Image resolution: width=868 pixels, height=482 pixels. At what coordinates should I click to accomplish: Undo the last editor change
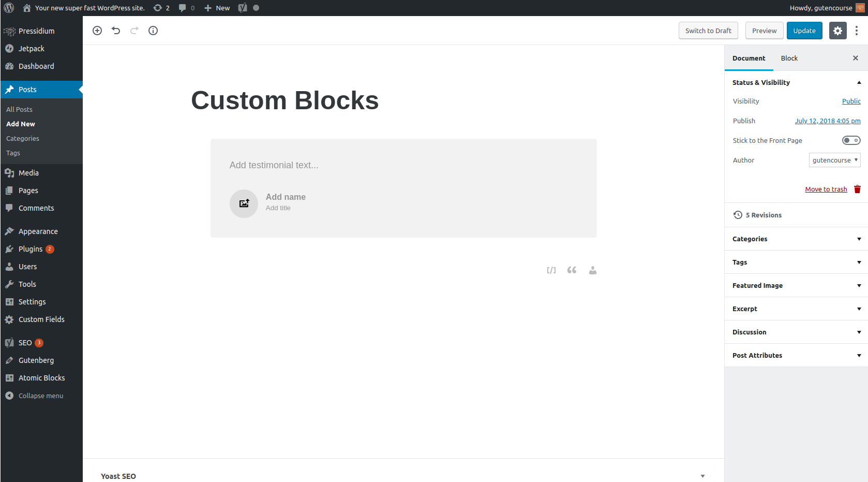(x=116, y=31)
